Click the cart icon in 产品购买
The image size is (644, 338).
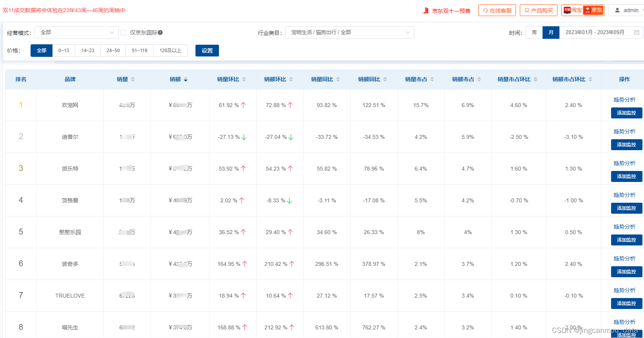(x=527, y=11)
